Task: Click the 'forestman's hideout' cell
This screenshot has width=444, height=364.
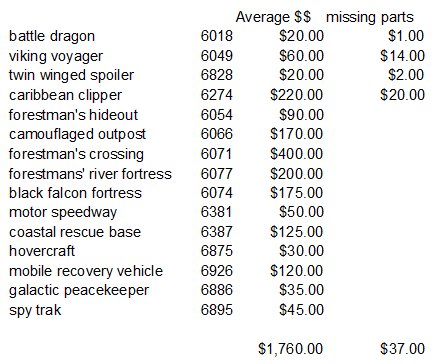Action: [73, 115]
